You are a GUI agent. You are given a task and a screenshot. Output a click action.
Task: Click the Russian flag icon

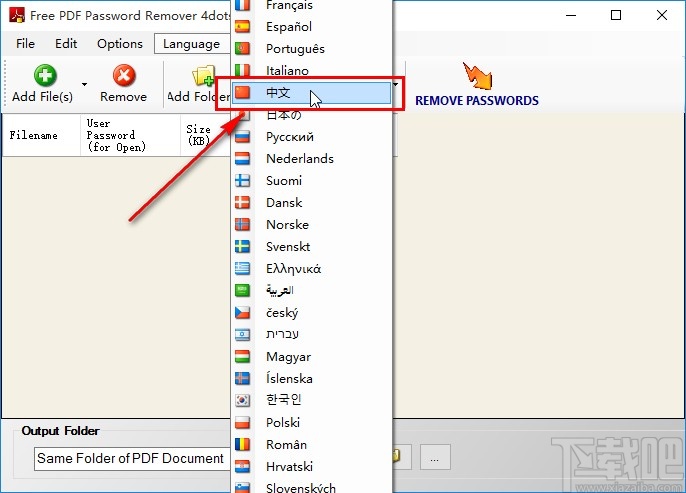point(242,137)
